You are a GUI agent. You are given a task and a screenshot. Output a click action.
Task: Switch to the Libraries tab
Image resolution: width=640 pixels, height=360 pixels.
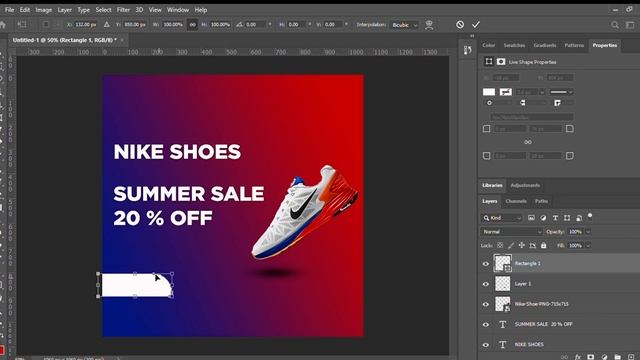pyautogui.click(x=492, y=185)
